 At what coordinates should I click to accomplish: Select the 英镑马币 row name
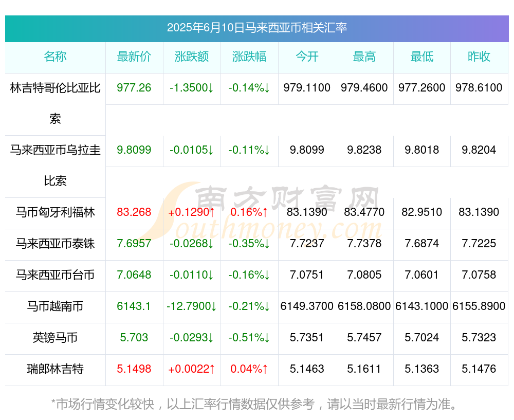[x=55, y=338]
